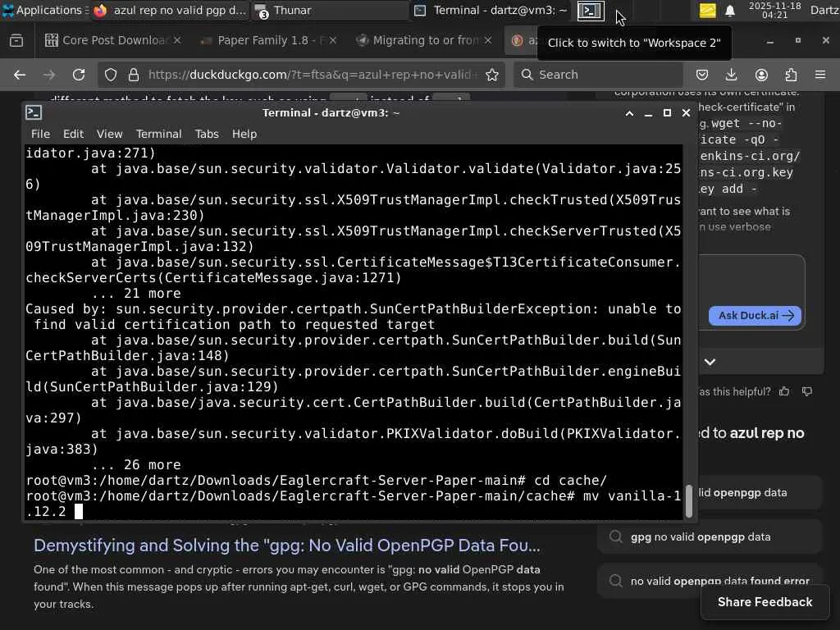Open tracking protection shield icon
The height and width of the screenshot is (630, 840).
pyautogui.click(x=111, y=75)
